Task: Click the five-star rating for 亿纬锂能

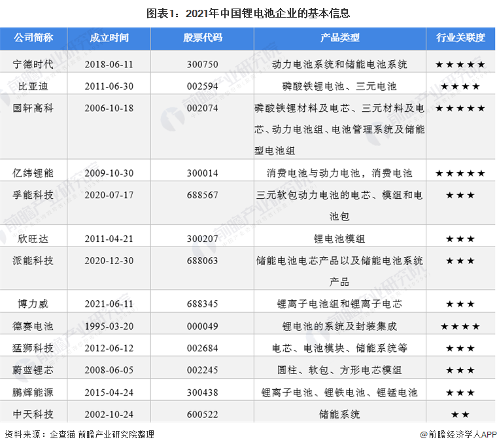Action: tap(460, 173)
